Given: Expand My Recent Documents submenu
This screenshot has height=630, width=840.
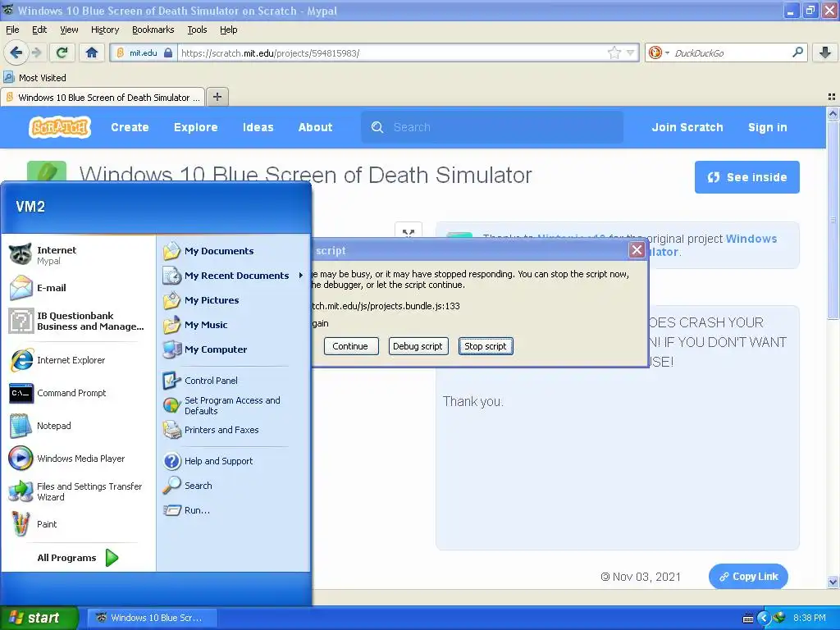Looking at the screenshot, I should (x=233, y=276).
